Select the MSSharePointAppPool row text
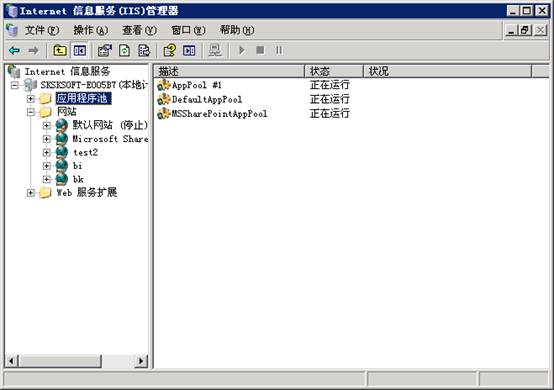 [x=219, y=114]
